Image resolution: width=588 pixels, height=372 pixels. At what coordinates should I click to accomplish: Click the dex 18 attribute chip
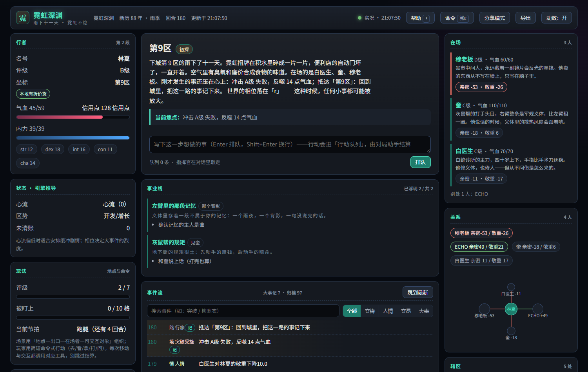(53, 150)
